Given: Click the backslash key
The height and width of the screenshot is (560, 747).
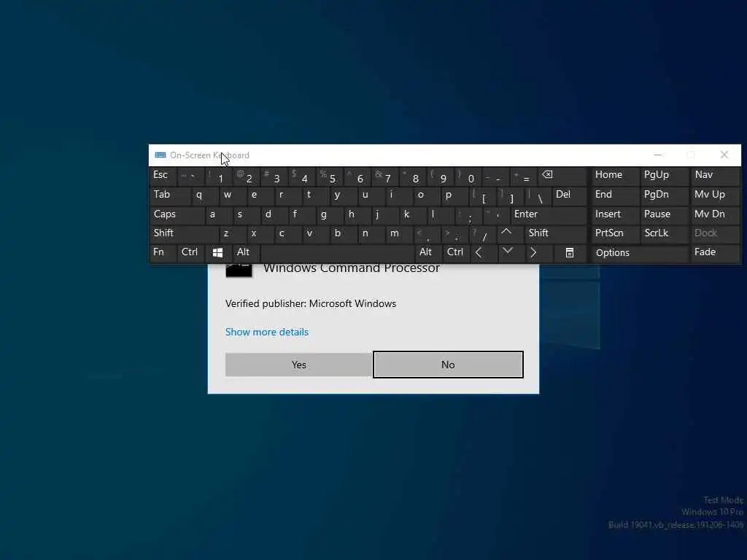Looking at the screenshot, I should pos(538,195).
